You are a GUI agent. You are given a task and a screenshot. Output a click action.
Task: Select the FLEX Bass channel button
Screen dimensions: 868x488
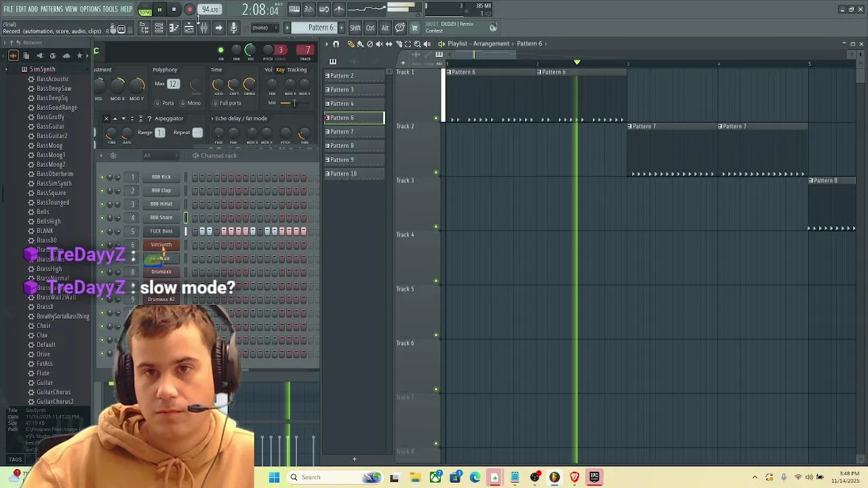(x=161, y=231)
